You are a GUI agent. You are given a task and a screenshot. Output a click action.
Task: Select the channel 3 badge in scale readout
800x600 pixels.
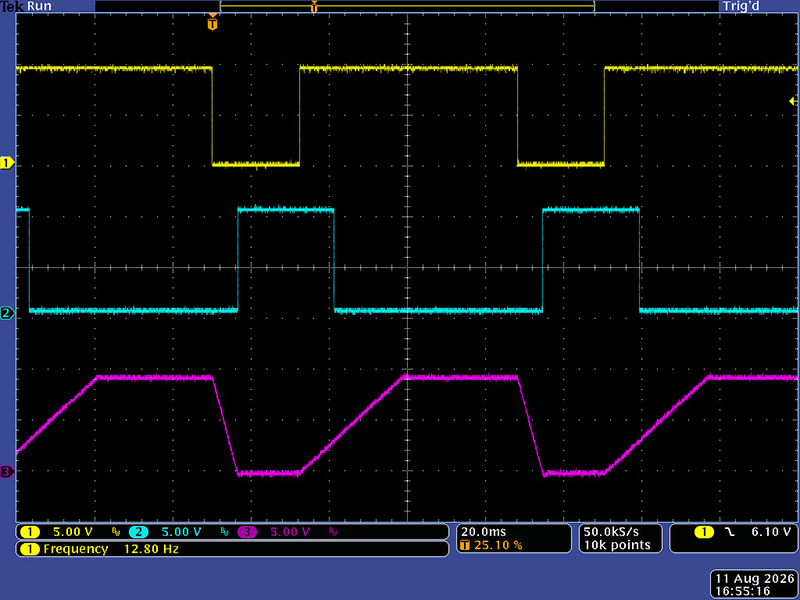point(247,532)
